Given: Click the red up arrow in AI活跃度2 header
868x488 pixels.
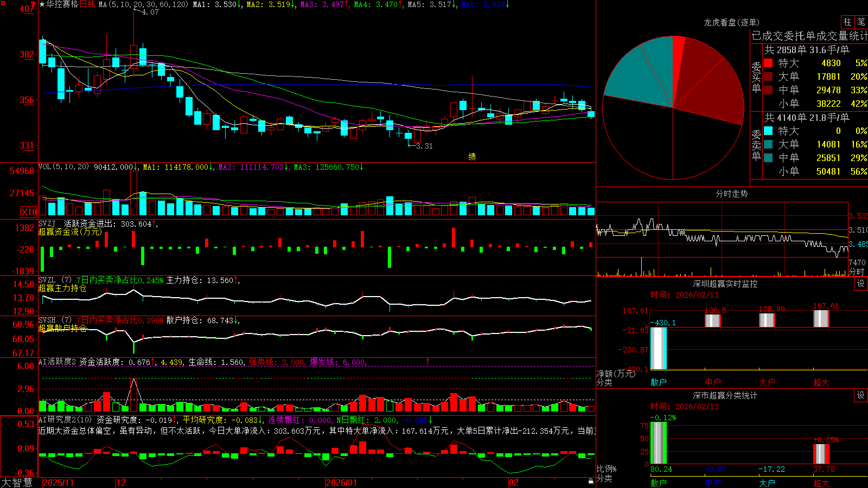Looking at the screenshot, I should (x=428, y=362).
